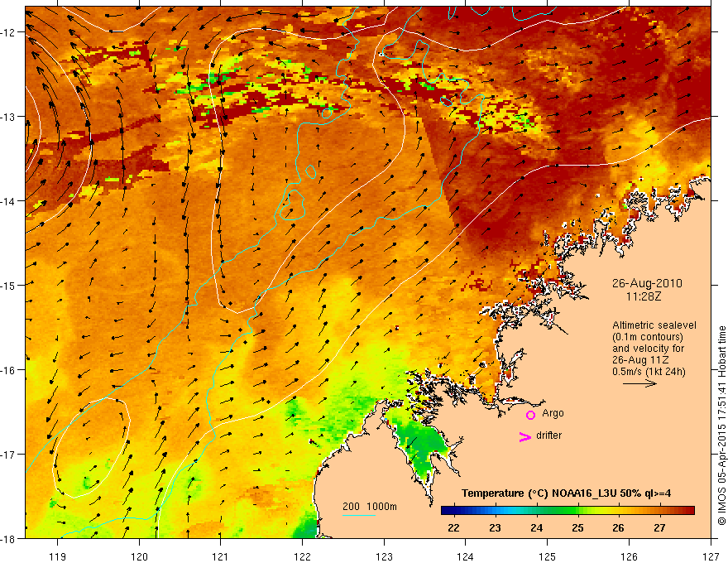The height and width of the screenshot is (563, 728).
Task: Click latitude axis label -15
Action: (9, 285)
